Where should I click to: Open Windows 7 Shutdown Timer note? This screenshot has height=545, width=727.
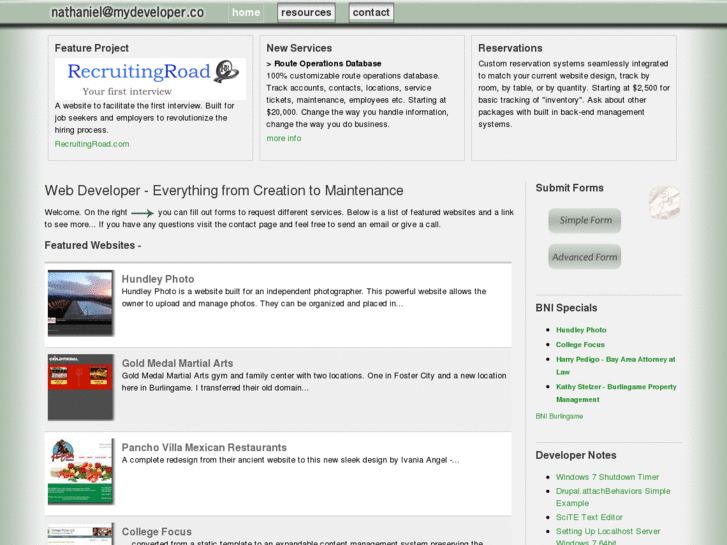607,477
